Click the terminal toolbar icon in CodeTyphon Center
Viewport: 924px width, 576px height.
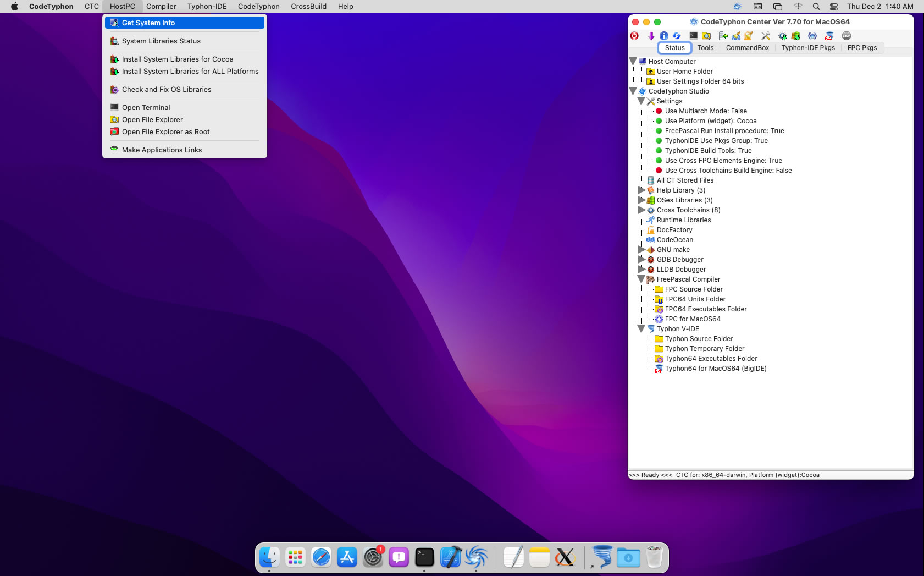click(x=694, y=36)
